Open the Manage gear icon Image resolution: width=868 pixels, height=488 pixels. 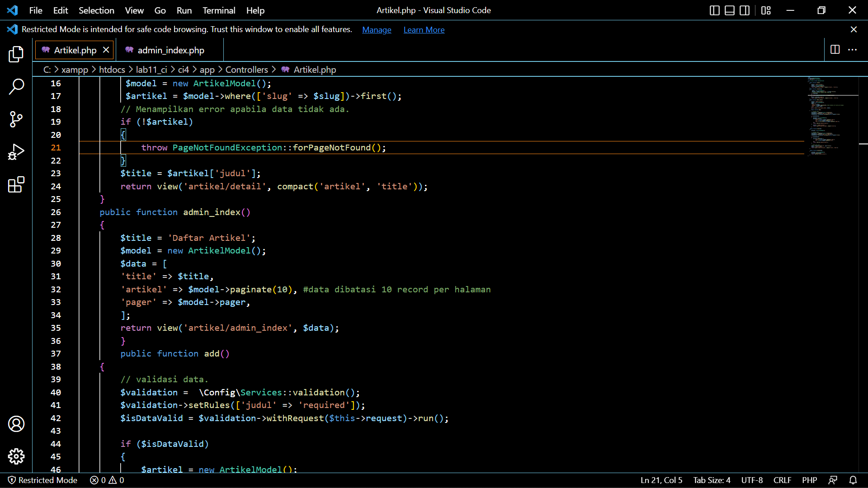[x=16, y=456]
